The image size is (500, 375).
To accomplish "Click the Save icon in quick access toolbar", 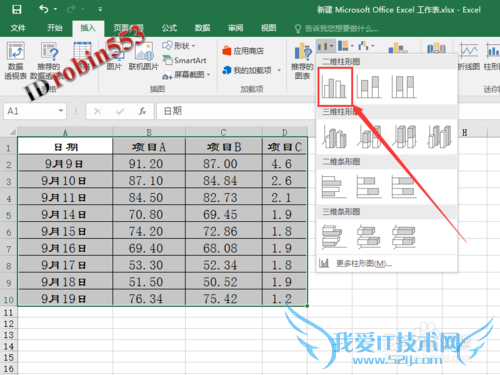I will [17, 9].
